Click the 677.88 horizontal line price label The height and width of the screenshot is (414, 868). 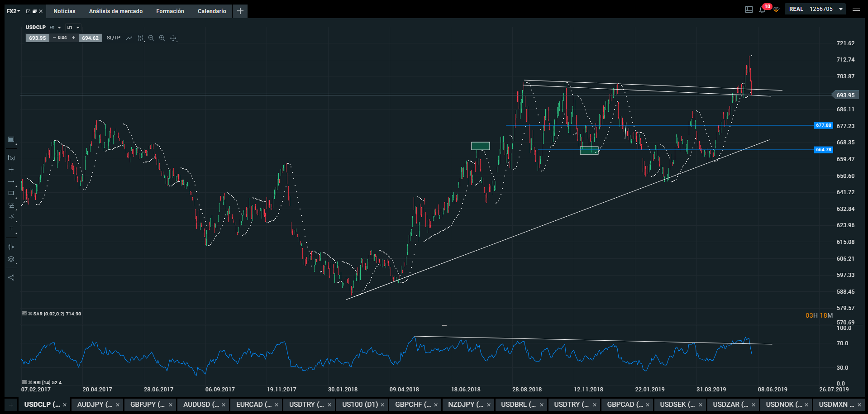(x=823, y=125)
